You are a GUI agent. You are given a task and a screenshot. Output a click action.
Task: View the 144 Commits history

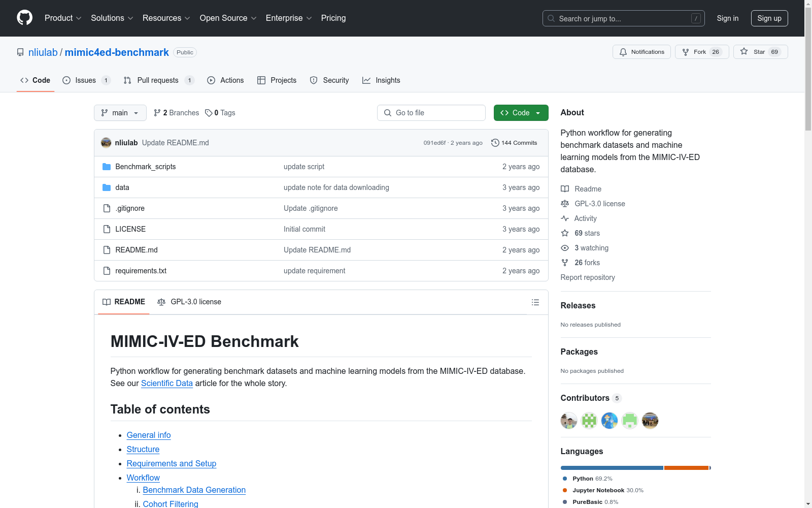click(x=514, y=143)
